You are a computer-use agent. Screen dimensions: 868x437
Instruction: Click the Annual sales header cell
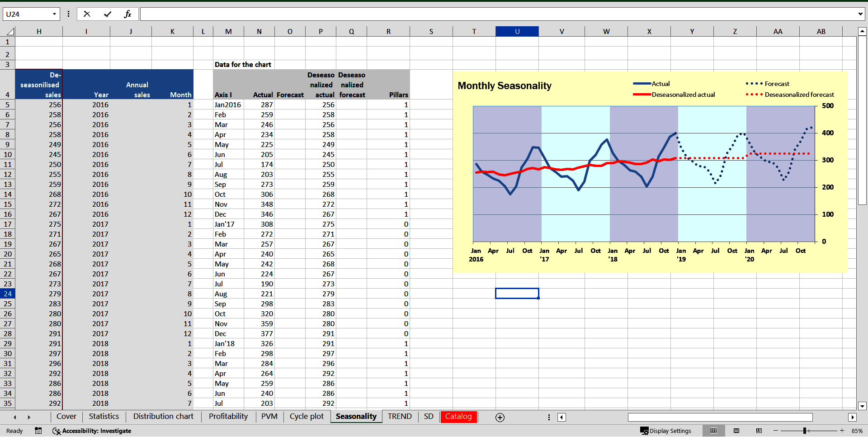click(131, 85)
